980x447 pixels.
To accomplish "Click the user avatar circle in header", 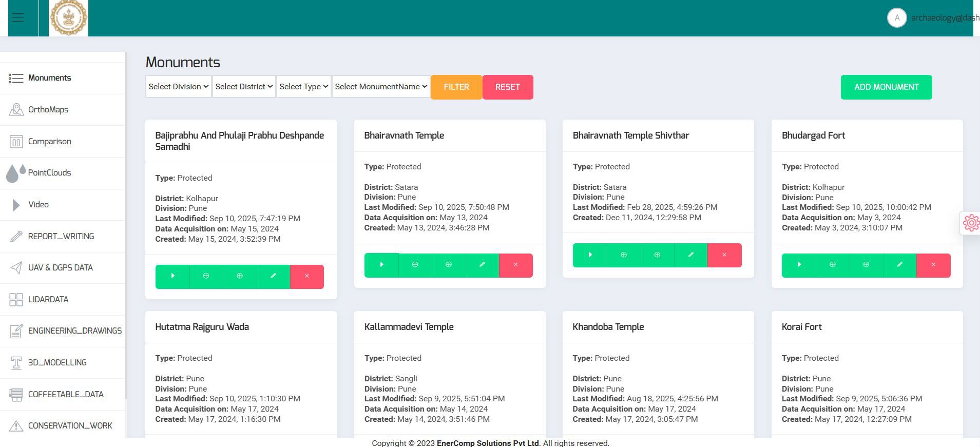I will pos(896,18).
